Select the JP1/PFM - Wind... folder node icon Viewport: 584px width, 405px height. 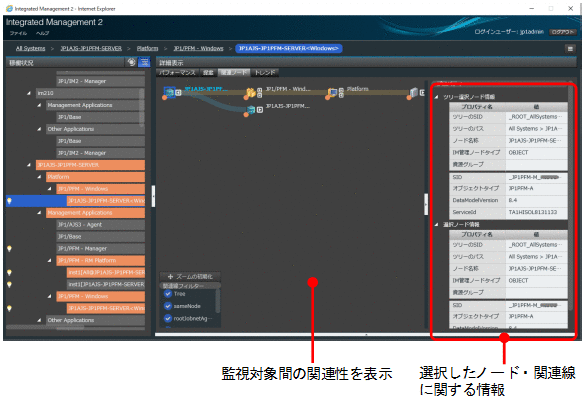[x=251, y=92]
